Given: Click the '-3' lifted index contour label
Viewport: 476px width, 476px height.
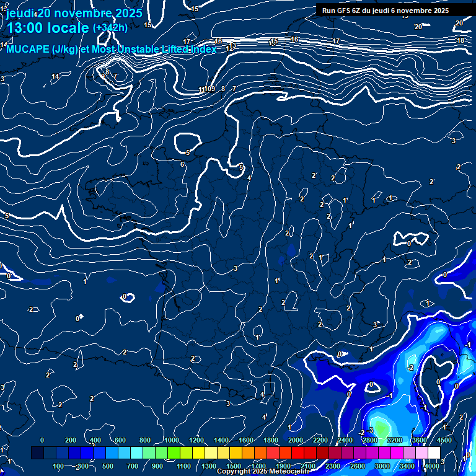Looking at the screenshot, I should [x=370, y=431].
